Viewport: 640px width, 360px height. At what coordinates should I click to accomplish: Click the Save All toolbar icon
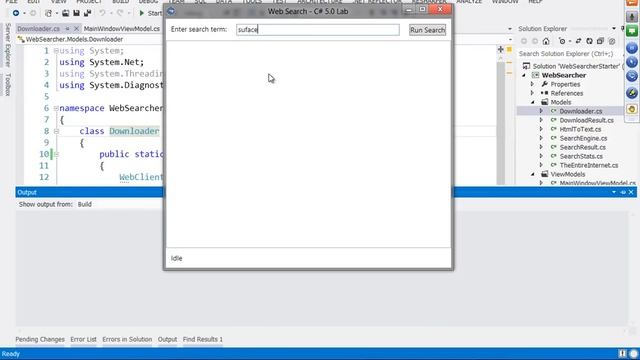pyautogui.click(x=87, y=13)
